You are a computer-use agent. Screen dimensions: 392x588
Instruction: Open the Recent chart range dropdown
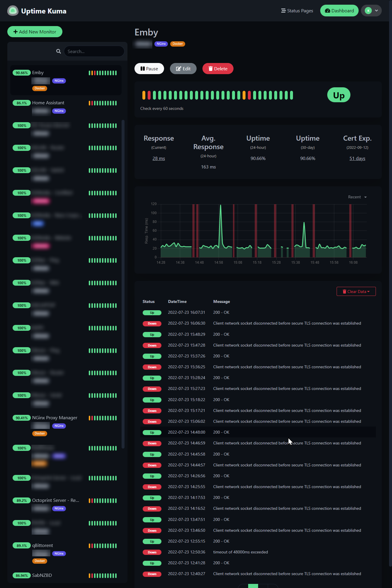[357, 197]
